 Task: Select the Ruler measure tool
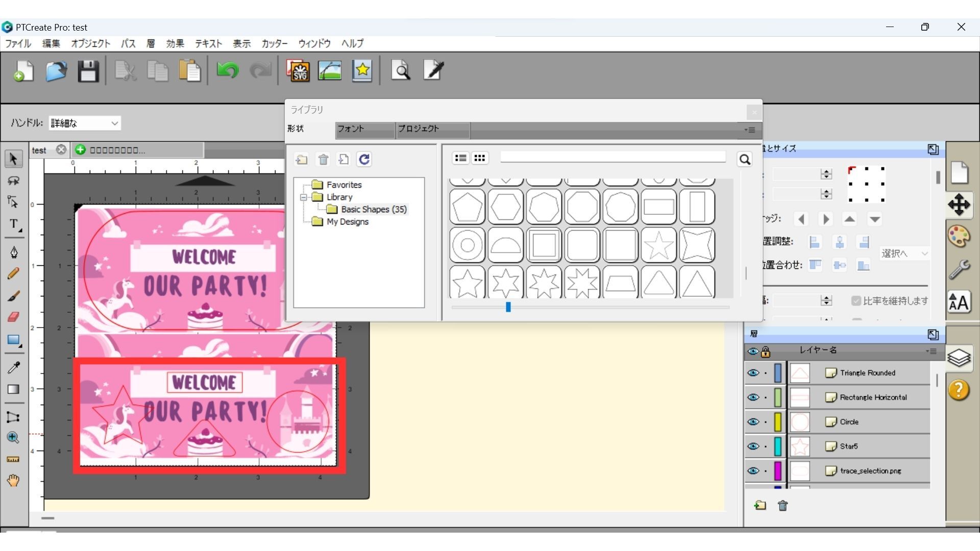pos(13,459)
